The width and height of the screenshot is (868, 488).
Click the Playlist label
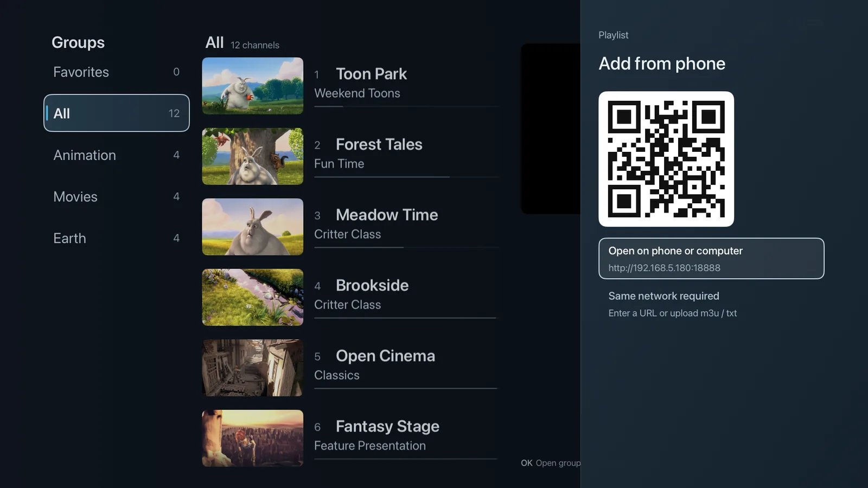(614, 35)
